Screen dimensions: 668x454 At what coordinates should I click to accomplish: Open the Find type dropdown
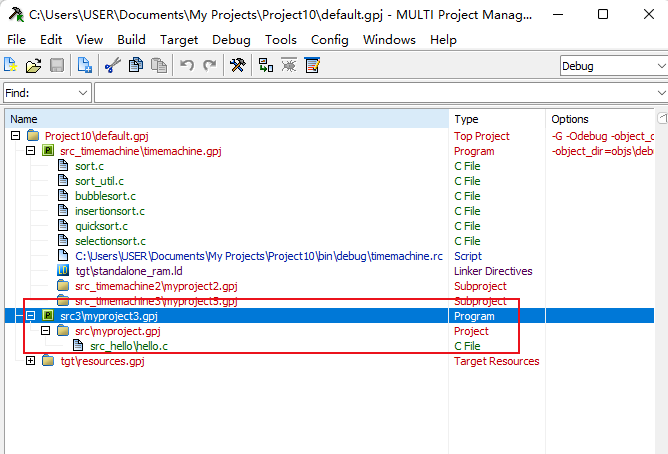[46, 93]
